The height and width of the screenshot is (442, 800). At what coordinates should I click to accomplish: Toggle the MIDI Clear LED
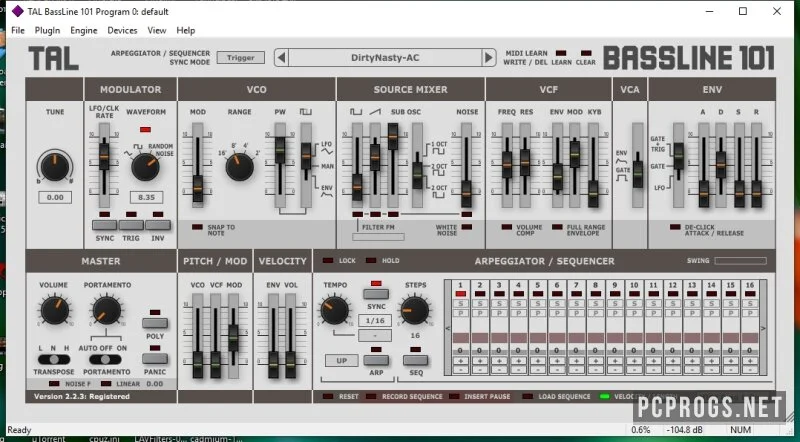(x=586, y=53)
